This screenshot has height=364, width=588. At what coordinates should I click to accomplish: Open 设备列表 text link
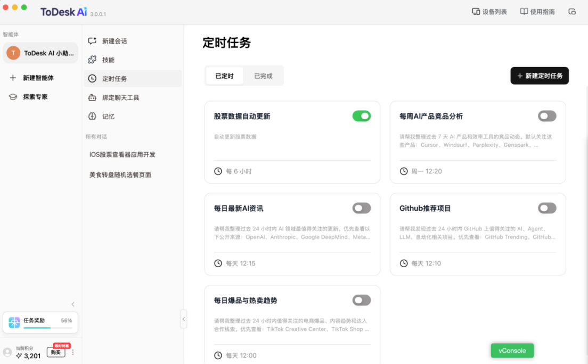tap(495, 12)
